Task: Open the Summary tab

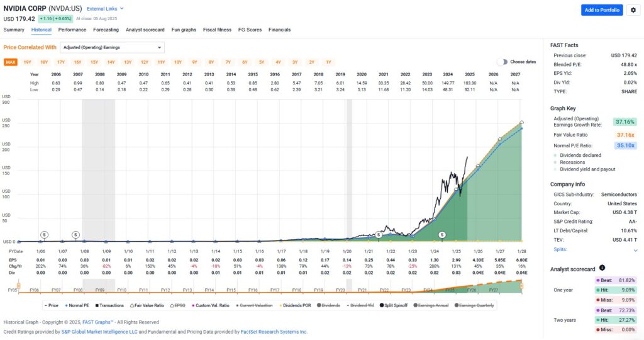Action: (14, 30)
